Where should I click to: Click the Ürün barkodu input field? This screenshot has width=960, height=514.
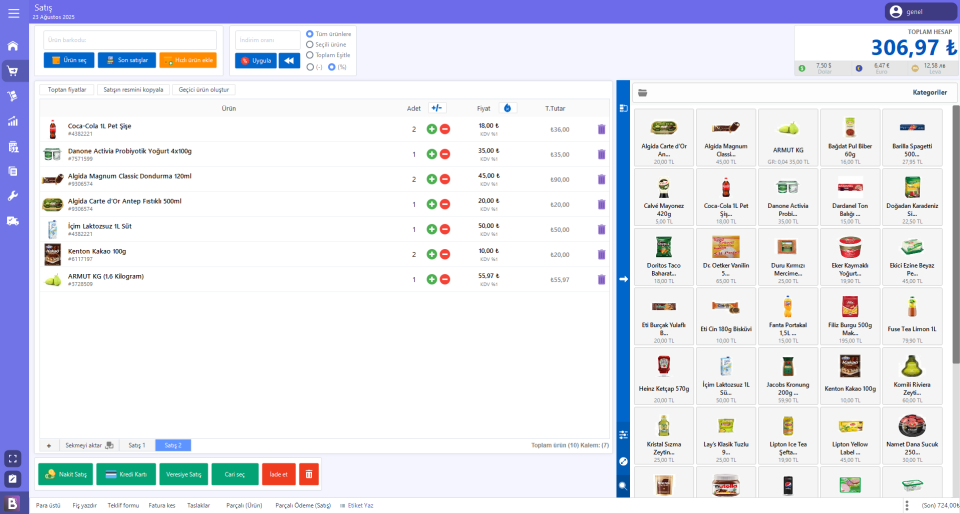[130, 40]
